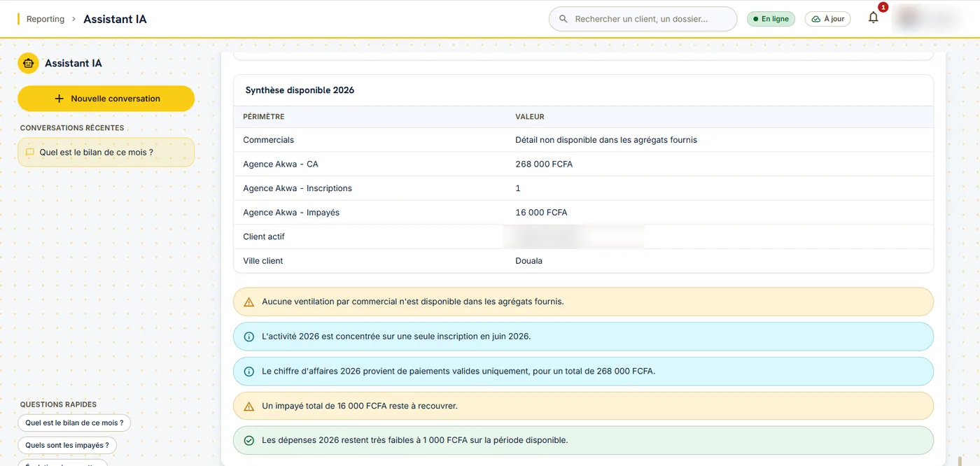This screenshot has height=466, width=980.
Task: Select the 16 000 FCFA value
Action: pos(541,212)
